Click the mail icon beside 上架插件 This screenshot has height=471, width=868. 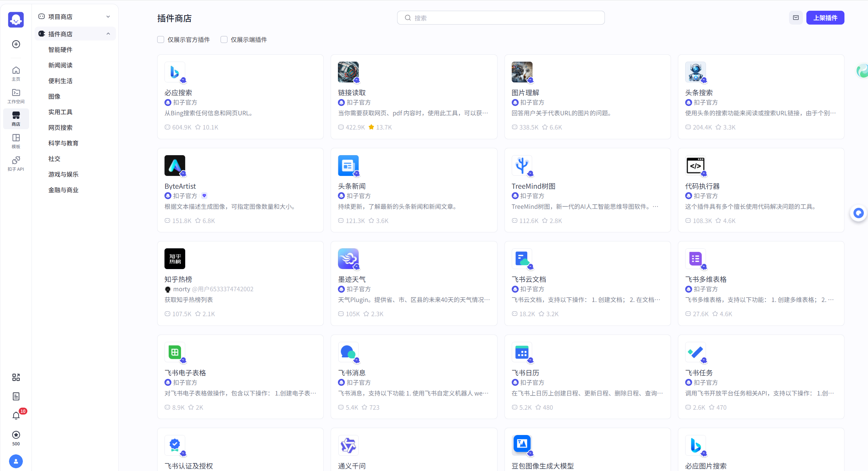796,18
